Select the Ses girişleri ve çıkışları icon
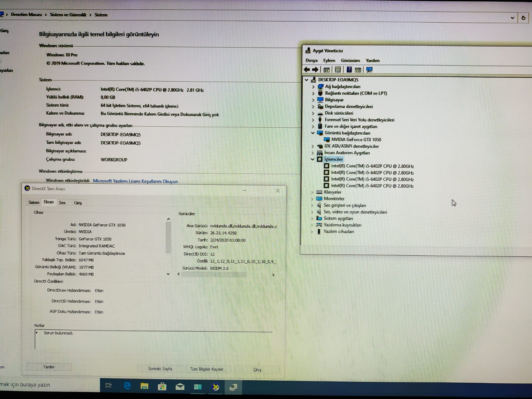This screenshot has width=532, height=399. (319, 205)
